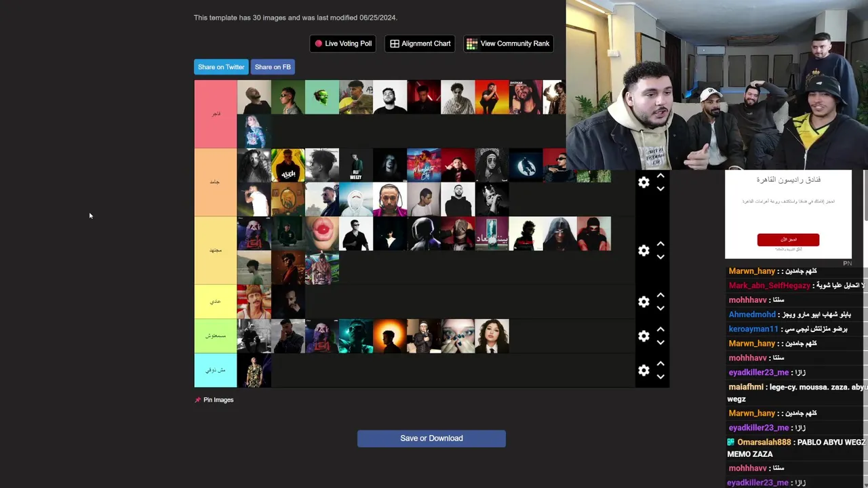Open settings gear for the مسمعتوش tier row

(644, 336)
